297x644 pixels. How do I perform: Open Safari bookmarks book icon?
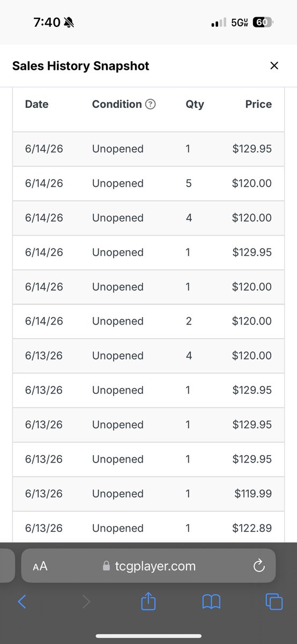211,602
